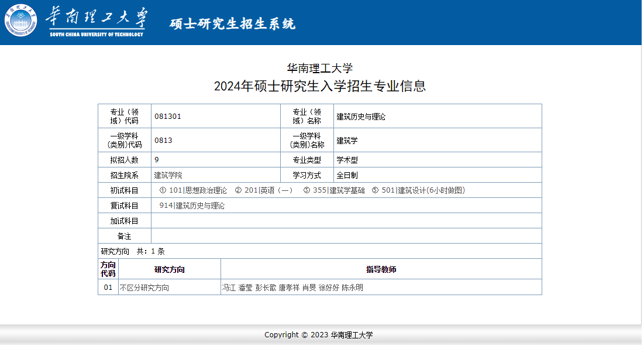
Task: Select the 华南理工大学 page heading
Action: [319, 69]
